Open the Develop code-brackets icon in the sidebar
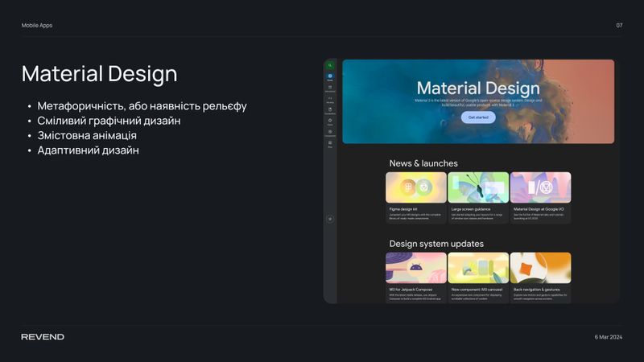Screen dimensions: 644x362 pos(330,98)
